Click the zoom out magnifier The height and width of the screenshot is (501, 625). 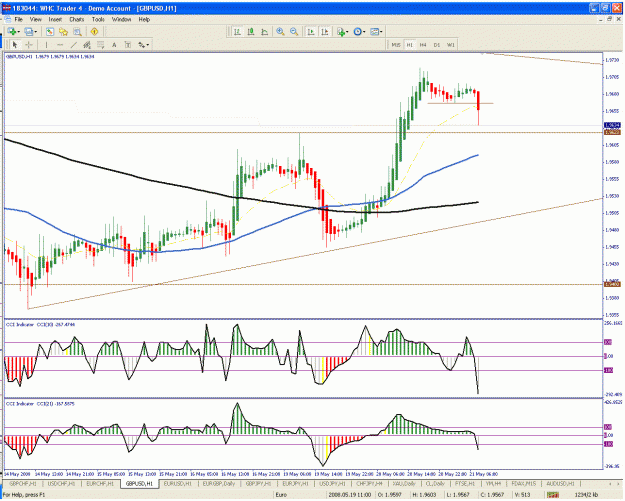tap(294, 32)
